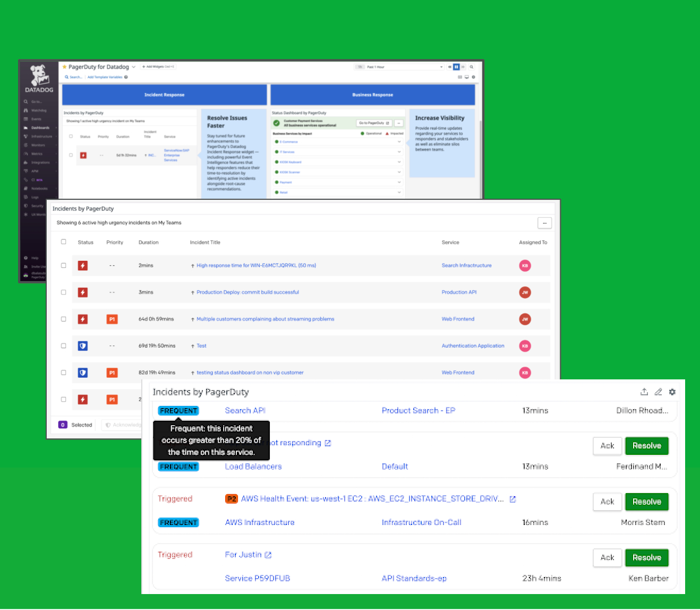This screenshot has height=610, width=700.
Task: Click the Datadog dashboard vertical scrollbar
Action: pos(481,159)
